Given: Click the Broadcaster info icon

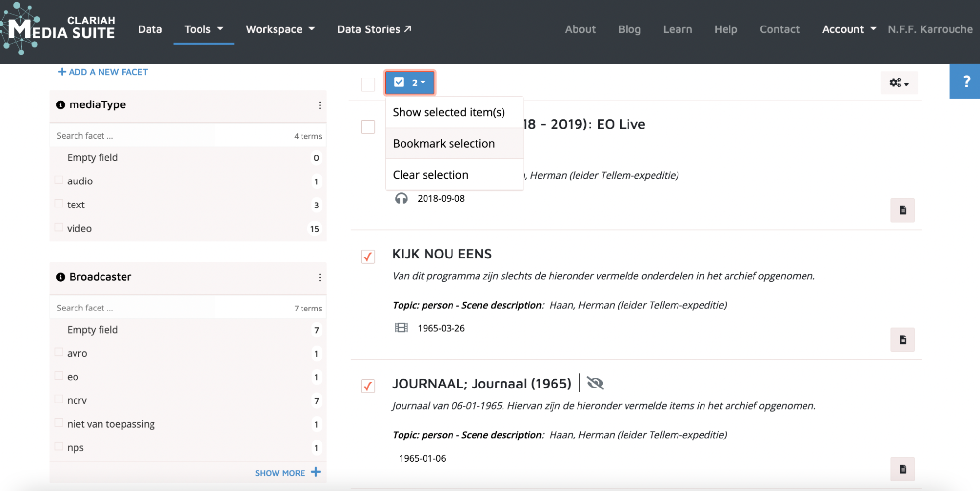Looking at the screenshot, I should point(60,277).
